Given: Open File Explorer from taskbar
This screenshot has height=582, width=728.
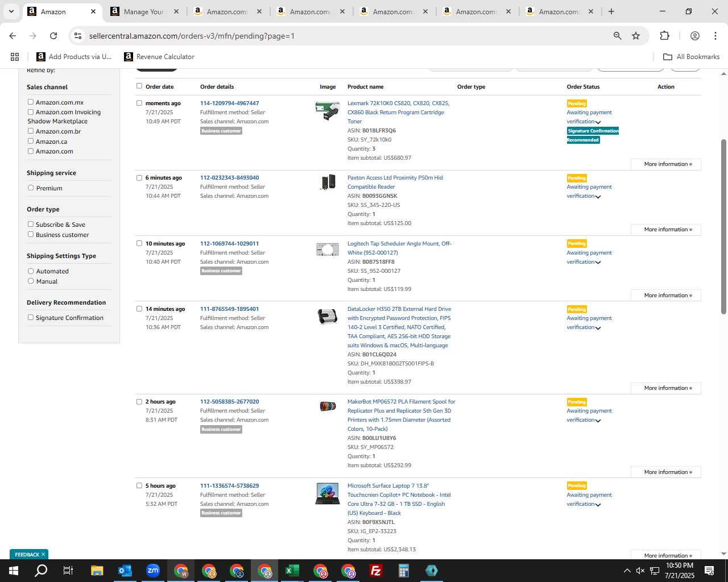Looking at the screenshot, I should [97, 571].
